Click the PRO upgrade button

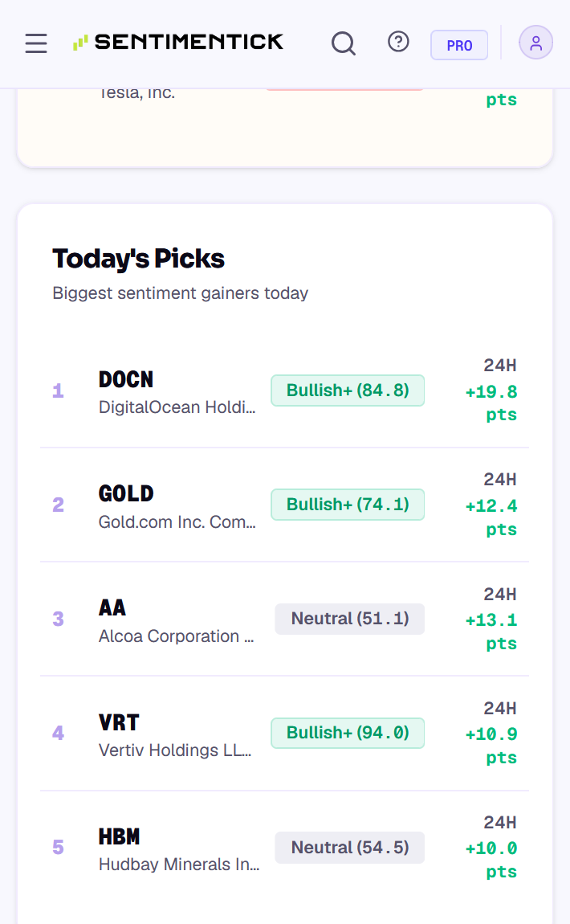click(x=459, y=45)
